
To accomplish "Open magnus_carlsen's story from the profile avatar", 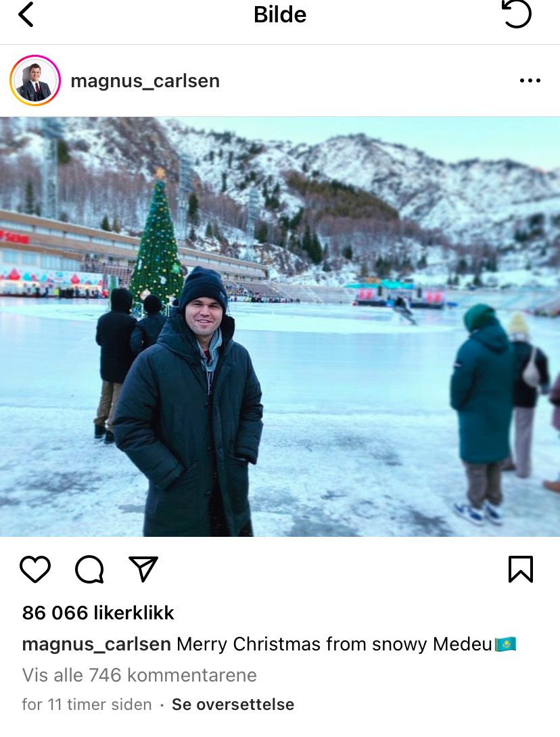I will click(x=35, y=80).
